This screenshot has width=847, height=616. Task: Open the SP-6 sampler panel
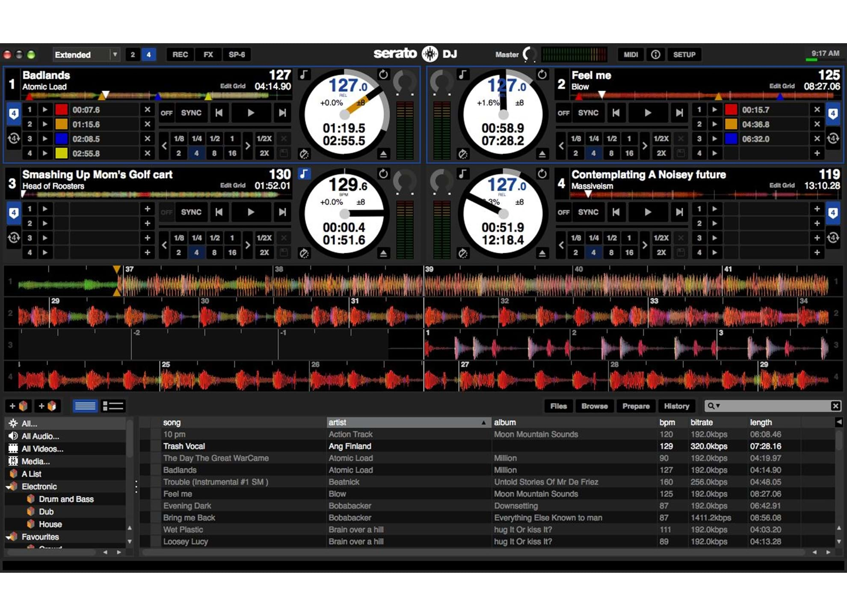(x=237, y=55)
